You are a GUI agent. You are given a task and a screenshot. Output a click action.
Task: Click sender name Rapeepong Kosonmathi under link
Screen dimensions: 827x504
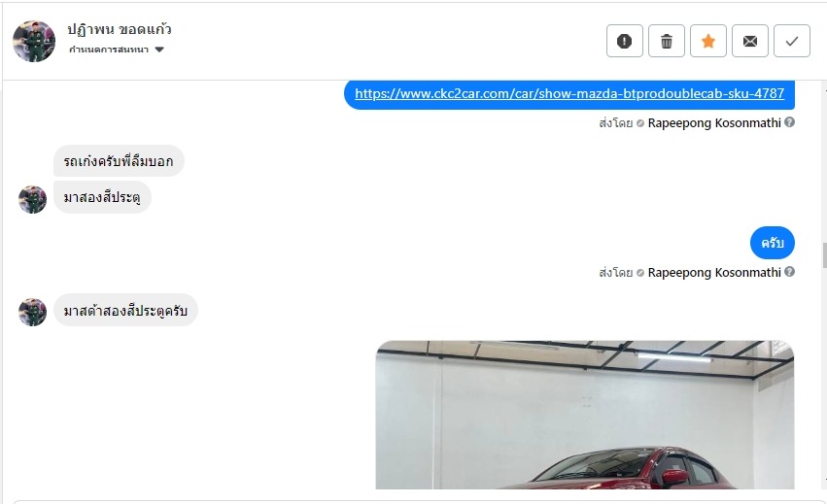tap(714, 122)
